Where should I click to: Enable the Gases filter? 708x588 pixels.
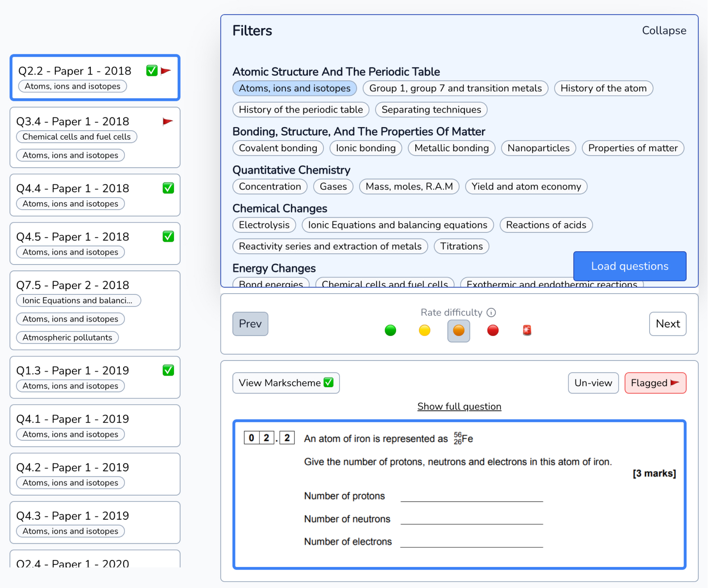tap(333, 186)
